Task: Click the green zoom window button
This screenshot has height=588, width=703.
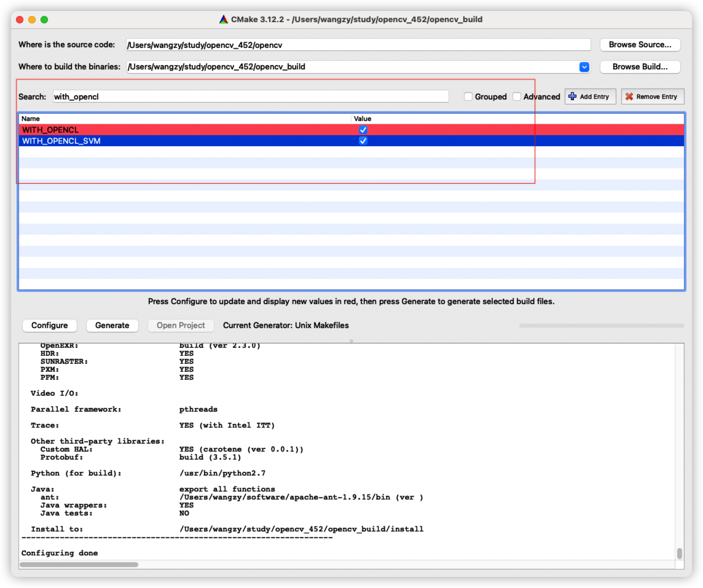Action: coord(44,20)
